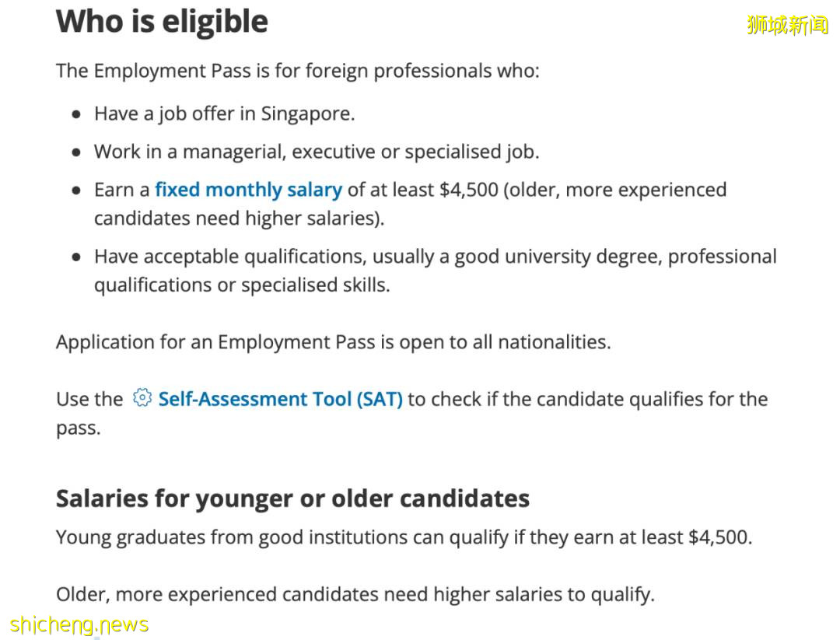
Task: Click the "managerial, executive or specialised job" line
Action: click(316, 152)
